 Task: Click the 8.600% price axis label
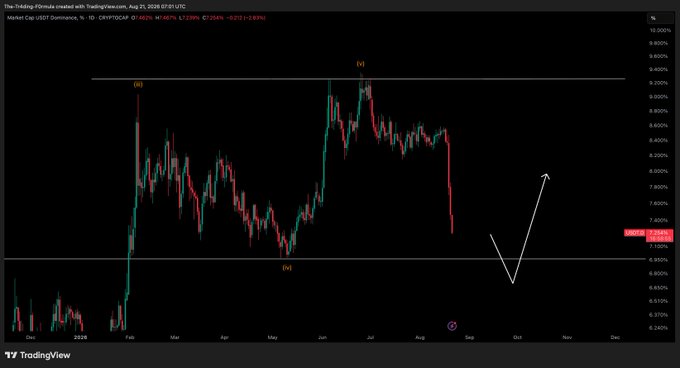(658, 126)
